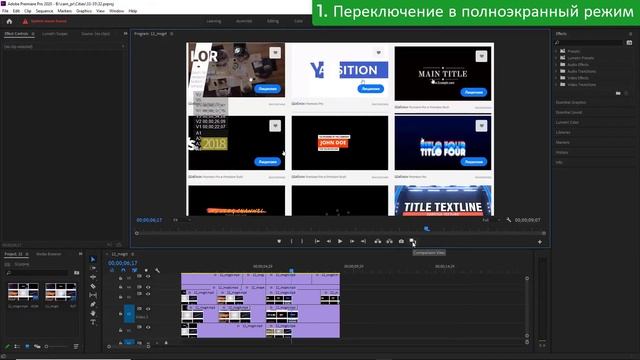Show hidden tabs beside Source tab
This screenshot has width=640, height=360.
(125, 34)
